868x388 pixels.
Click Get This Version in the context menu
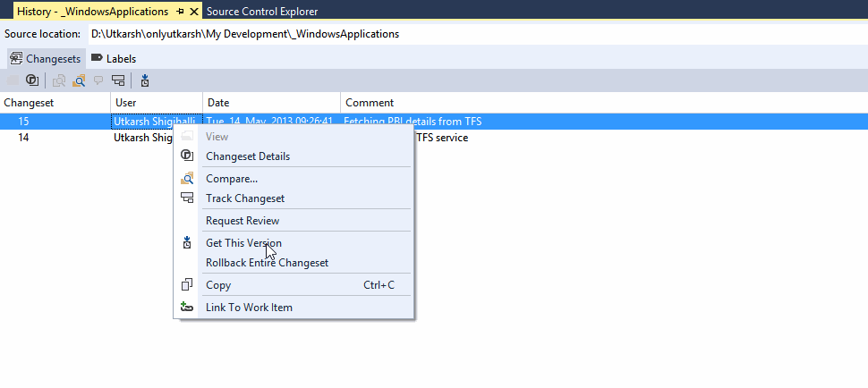point(243,243)
